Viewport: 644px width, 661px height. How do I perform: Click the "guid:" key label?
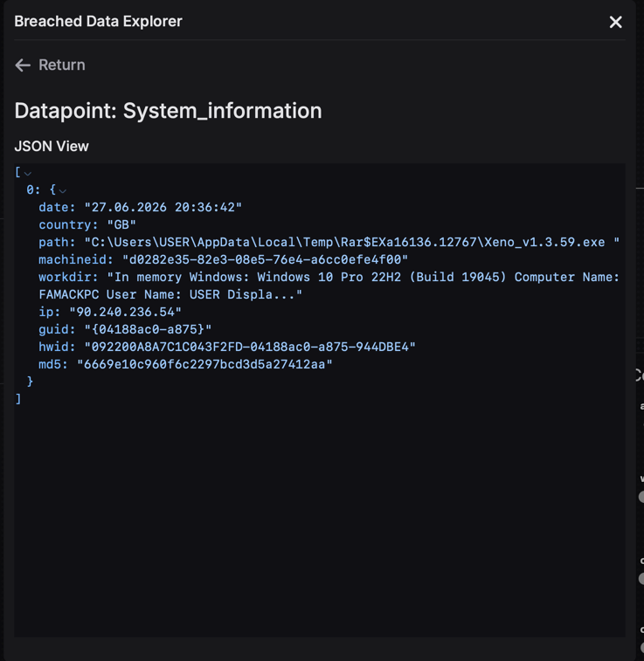coord(57,329)
